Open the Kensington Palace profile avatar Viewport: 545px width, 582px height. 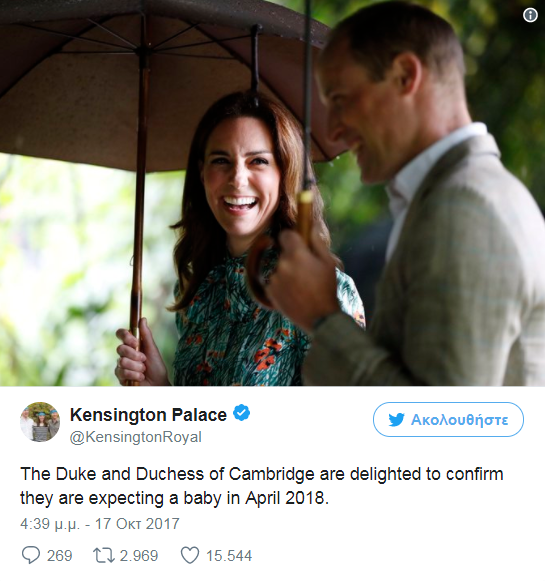point(40,422)
